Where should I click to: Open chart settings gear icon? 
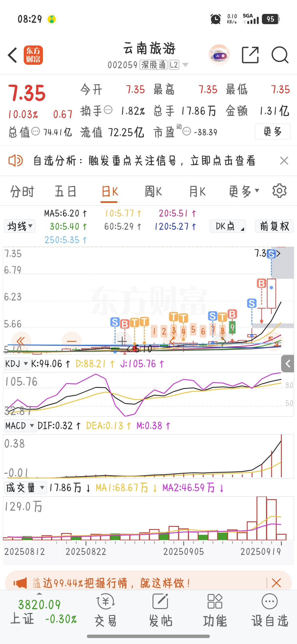tap(279, 191)
